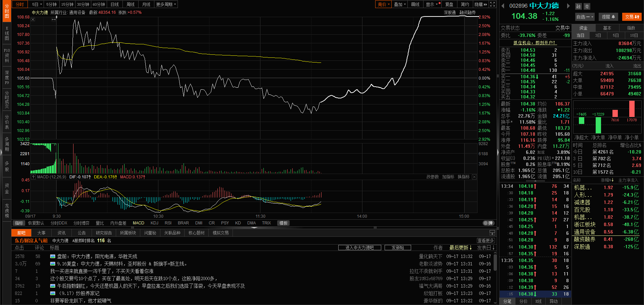Screen dimensions: 644x305
Task: Open 分时成交 sidebar item
Action: click(7, 100)
